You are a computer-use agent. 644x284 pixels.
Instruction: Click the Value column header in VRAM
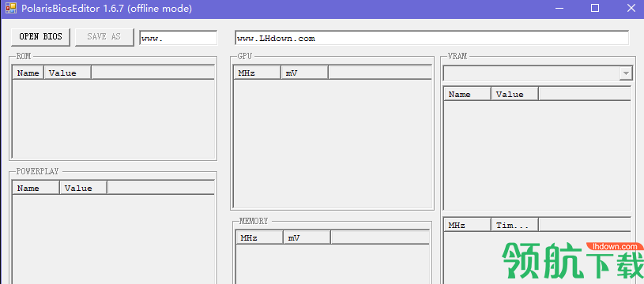click(x=514, y=94)
